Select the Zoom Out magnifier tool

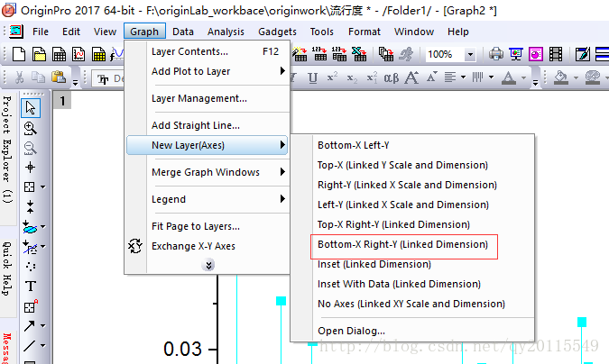tap(31, 148)
